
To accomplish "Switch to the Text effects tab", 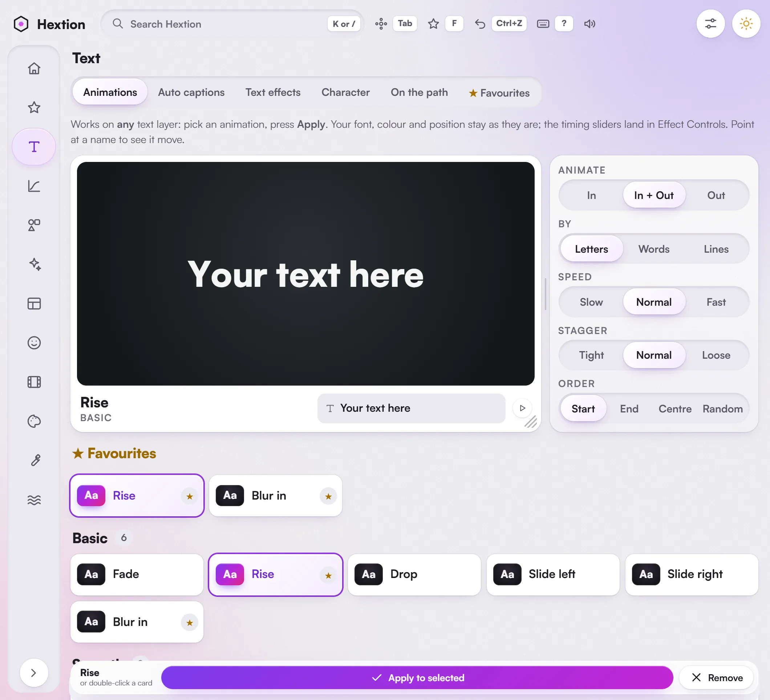I will pos(273,92).
